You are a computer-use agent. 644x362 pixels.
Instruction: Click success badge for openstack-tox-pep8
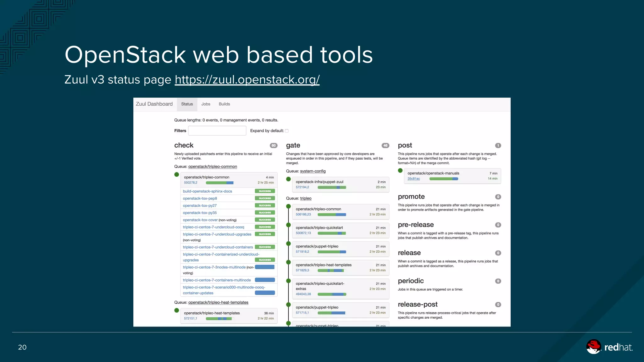pyautogui.click(x=265, y=198)
